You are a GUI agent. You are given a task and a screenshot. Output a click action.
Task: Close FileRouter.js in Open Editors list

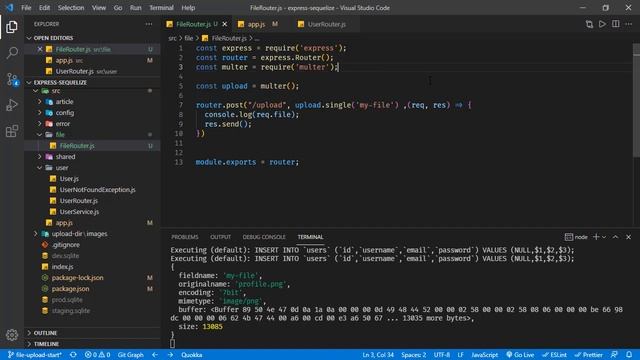tap(40, 49)
